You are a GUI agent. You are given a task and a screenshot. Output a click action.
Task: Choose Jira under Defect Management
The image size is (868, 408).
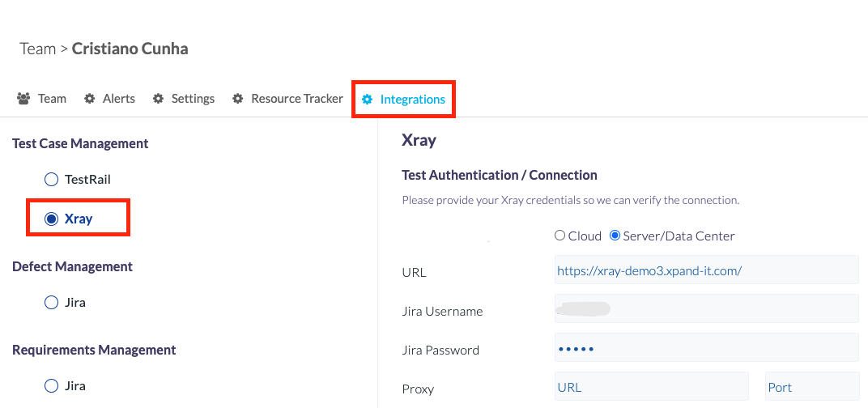click(x=51, y=302)
